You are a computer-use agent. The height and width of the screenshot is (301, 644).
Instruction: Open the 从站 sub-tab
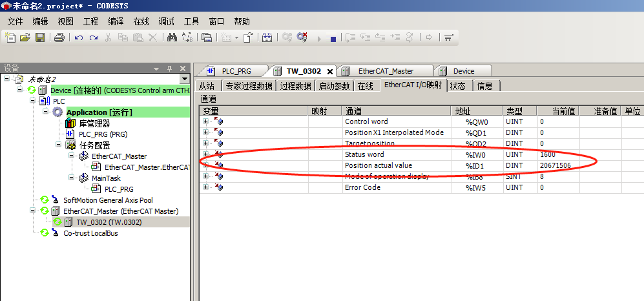pos(207,86)
